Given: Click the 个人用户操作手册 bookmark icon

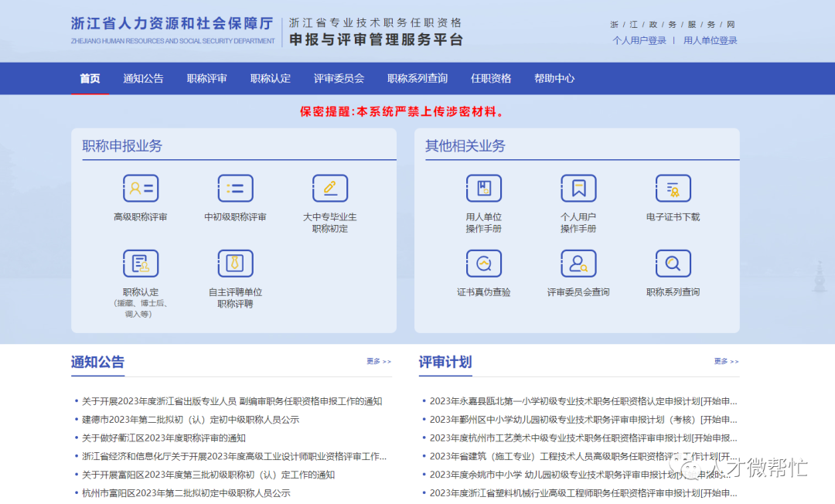Looking at the screenshot, I should (x=579, y=188).
